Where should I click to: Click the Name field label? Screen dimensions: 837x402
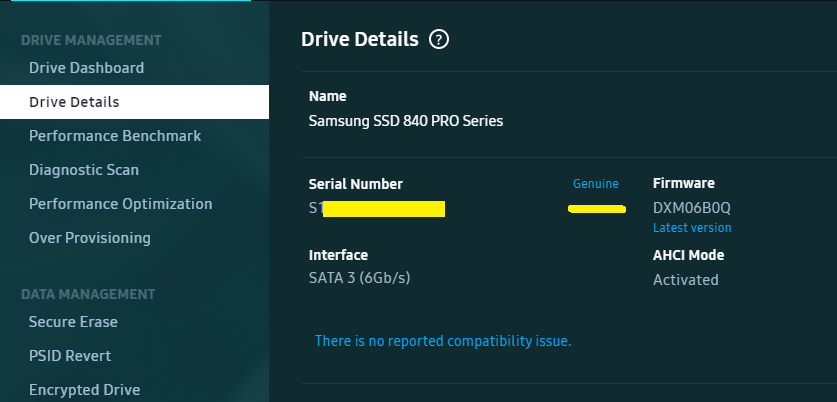tap(327, 97)
